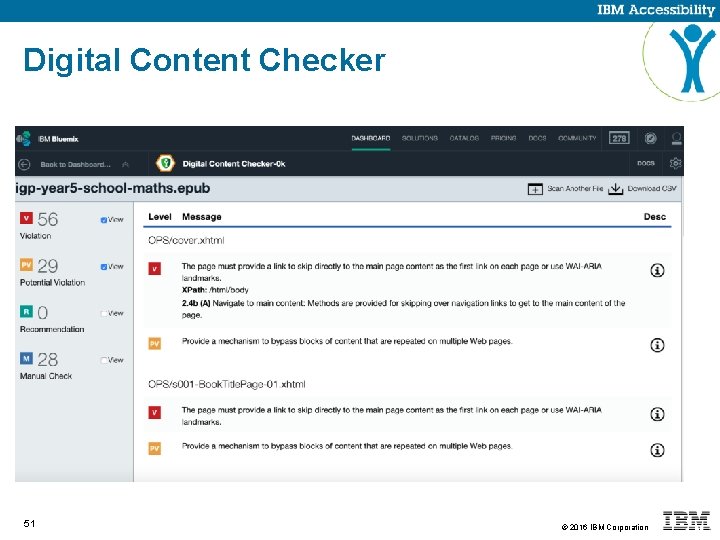Open the DASHBOARD tab
This screenshot has height=540, width=720.
point(371,138)
